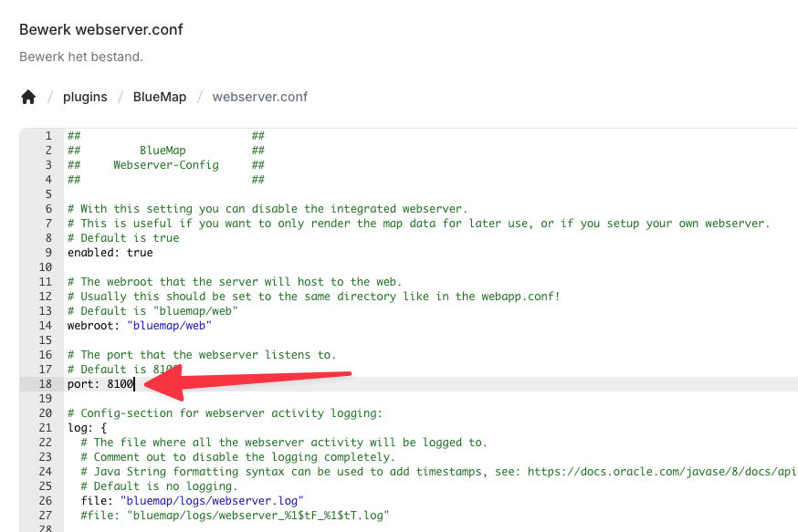Select line number 1 in the gutter
798x532 pixels.
click(47, 136)
